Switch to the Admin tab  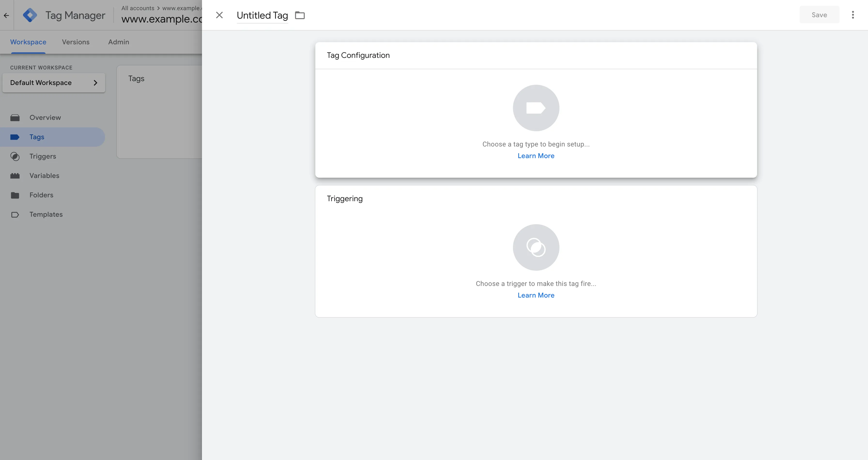tap(118, 42)
